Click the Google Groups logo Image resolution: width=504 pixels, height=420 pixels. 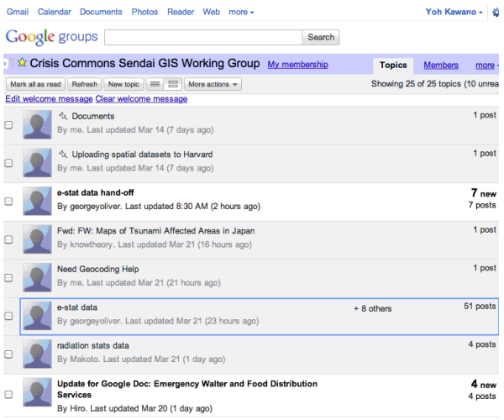click(51, 38)
